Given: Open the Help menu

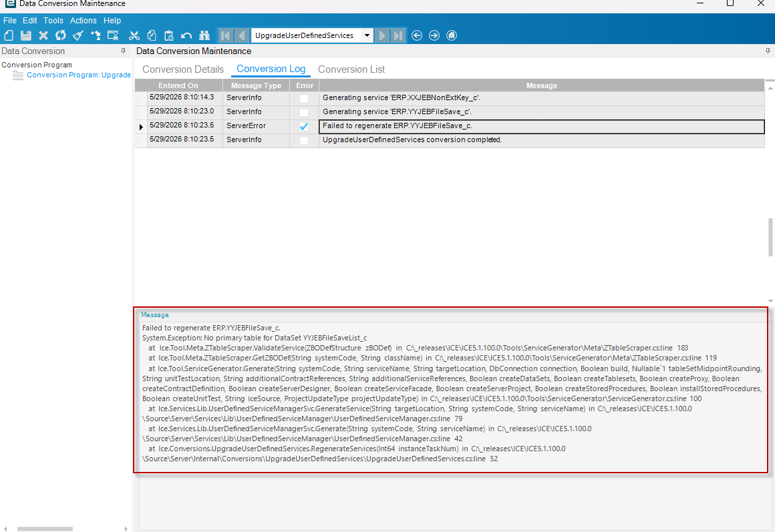Looking at the screenshot, I should click(x=112, y=20).
